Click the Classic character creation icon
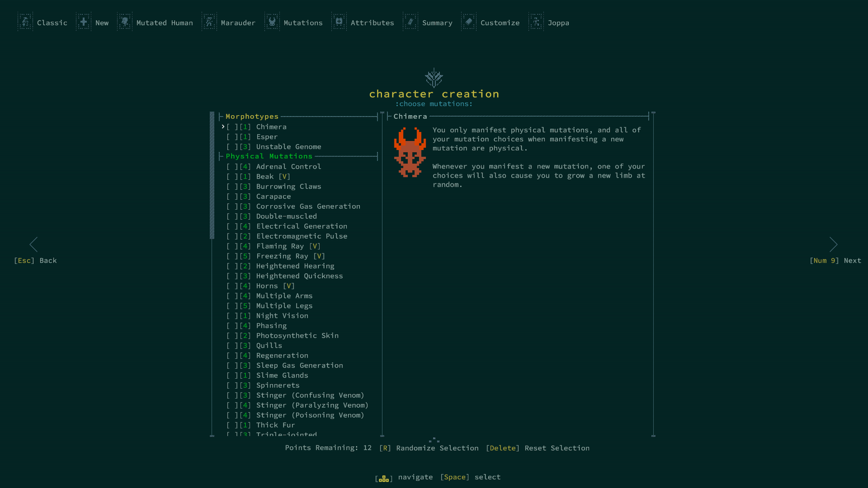Screen dimensions: 868x488 click(25, 22)
